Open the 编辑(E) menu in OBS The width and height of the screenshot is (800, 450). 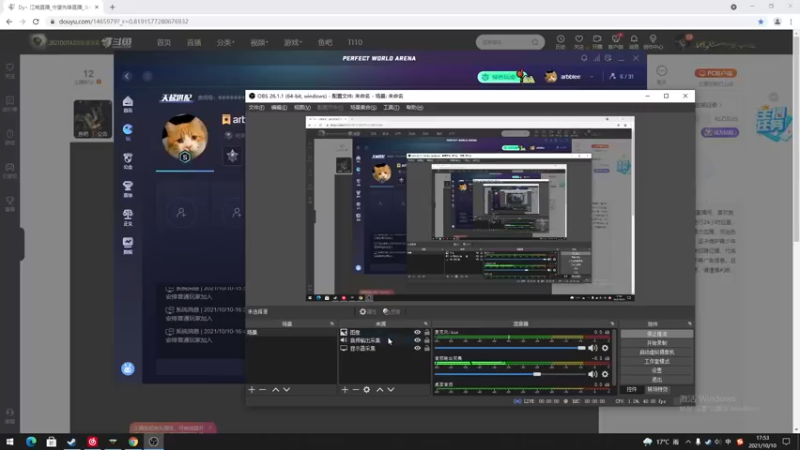point(279,108)
